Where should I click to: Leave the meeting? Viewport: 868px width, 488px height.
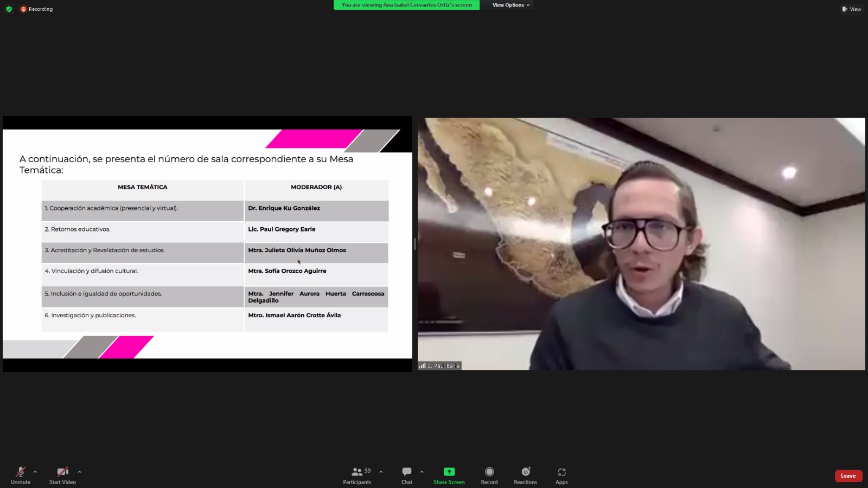pos(848,476)
